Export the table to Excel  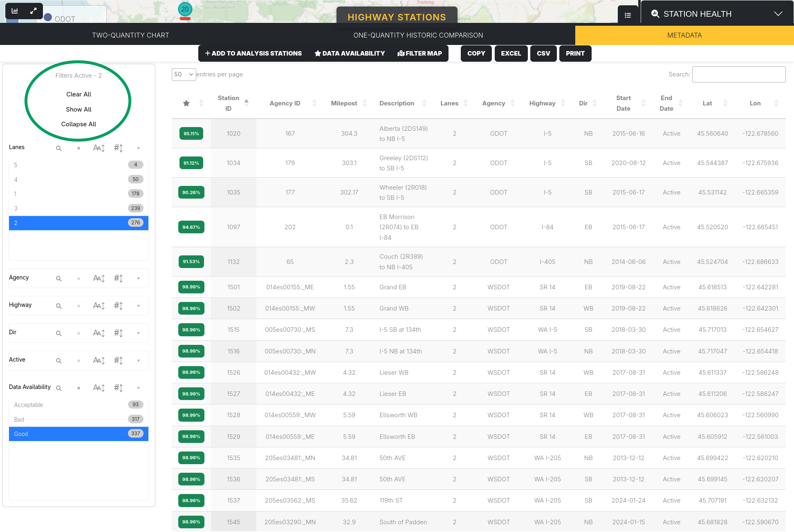(x=511, y=54)
